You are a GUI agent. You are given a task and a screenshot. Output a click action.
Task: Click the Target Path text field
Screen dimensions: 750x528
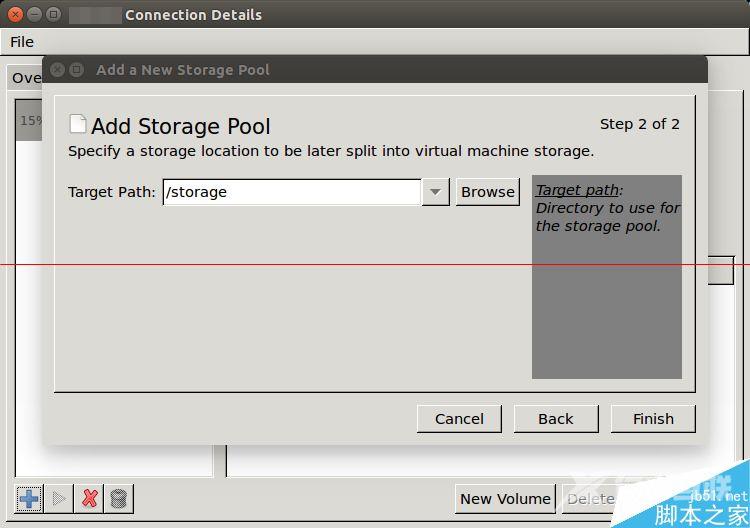pyautogui.click(x=291, y=192)
